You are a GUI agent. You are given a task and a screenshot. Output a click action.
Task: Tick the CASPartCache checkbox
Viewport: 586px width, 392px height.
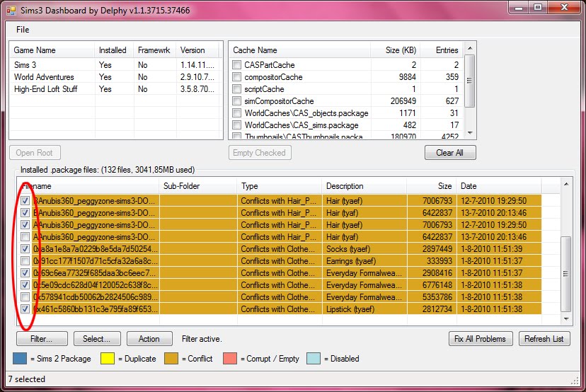pyautogui.click(x=236, y=65)
